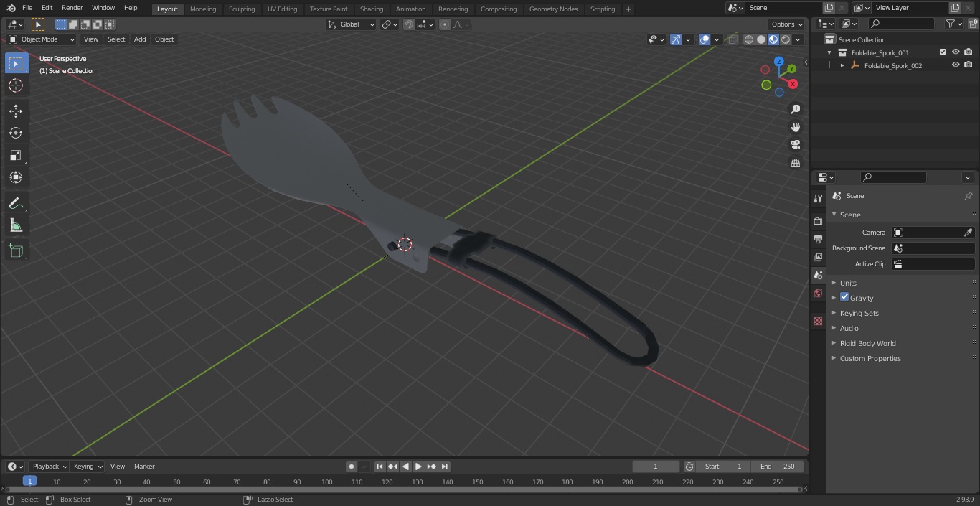The image size is (980, 506).
Task: Open the Playback dropdown
Action: (49, 467)
